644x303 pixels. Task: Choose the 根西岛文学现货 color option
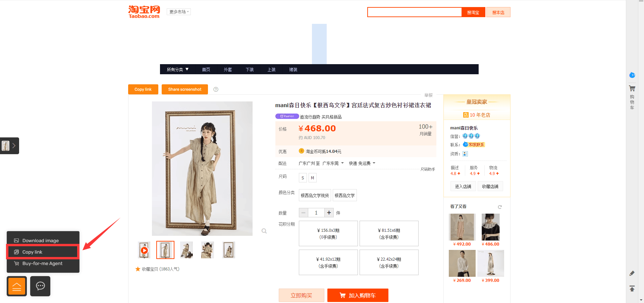315,195
